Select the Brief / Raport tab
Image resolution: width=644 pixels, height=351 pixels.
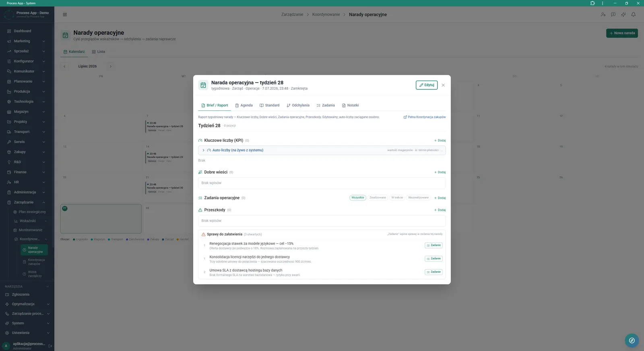pyautogui.click(x=215, y=105)
